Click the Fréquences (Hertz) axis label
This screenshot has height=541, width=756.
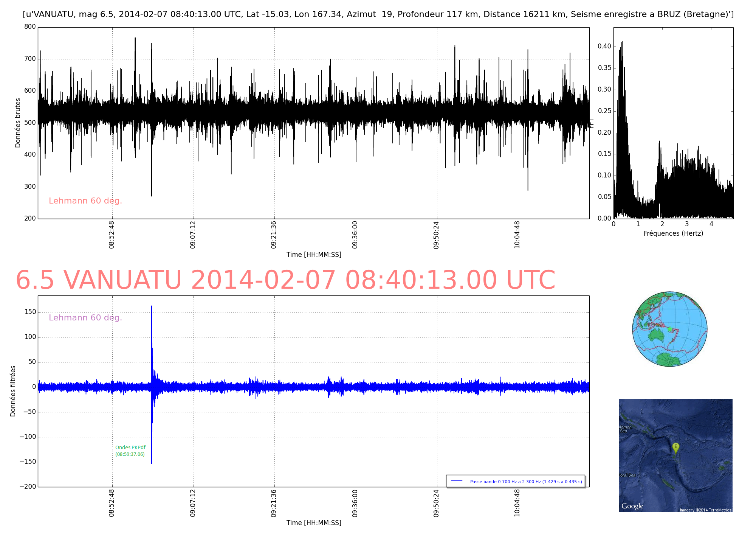point(673,233)
